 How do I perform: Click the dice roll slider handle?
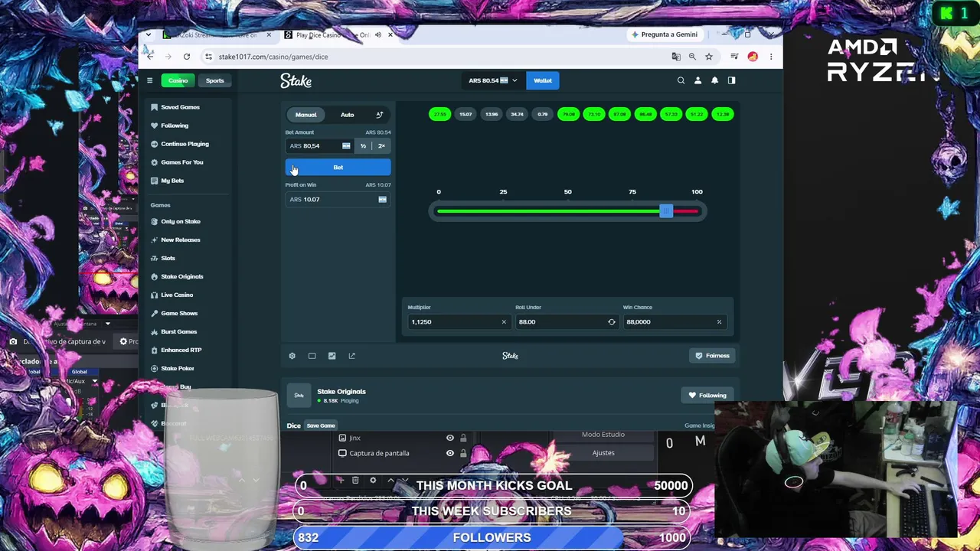(666, 211)
